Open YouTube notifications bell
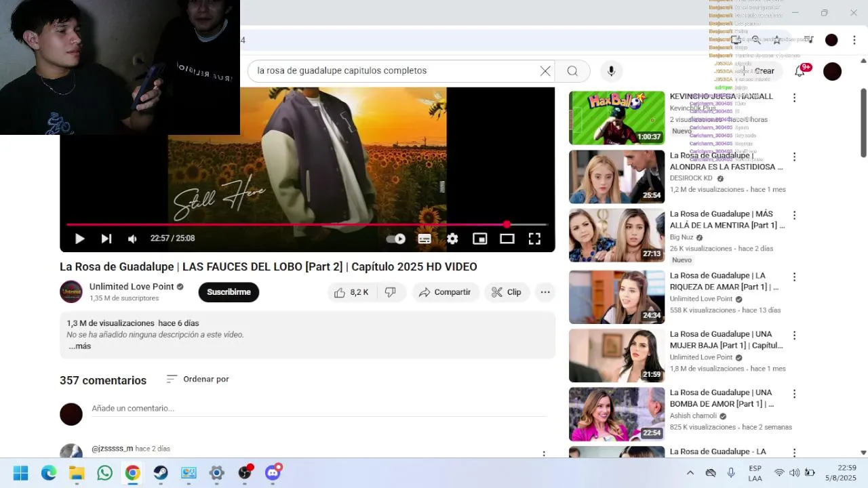 coord(800,71)
